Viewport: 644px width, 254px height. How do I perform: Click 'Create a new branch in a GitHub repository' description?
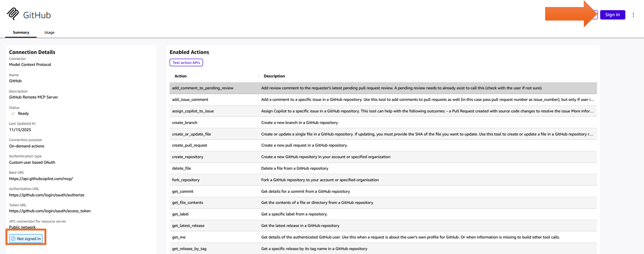click(299, 123)
